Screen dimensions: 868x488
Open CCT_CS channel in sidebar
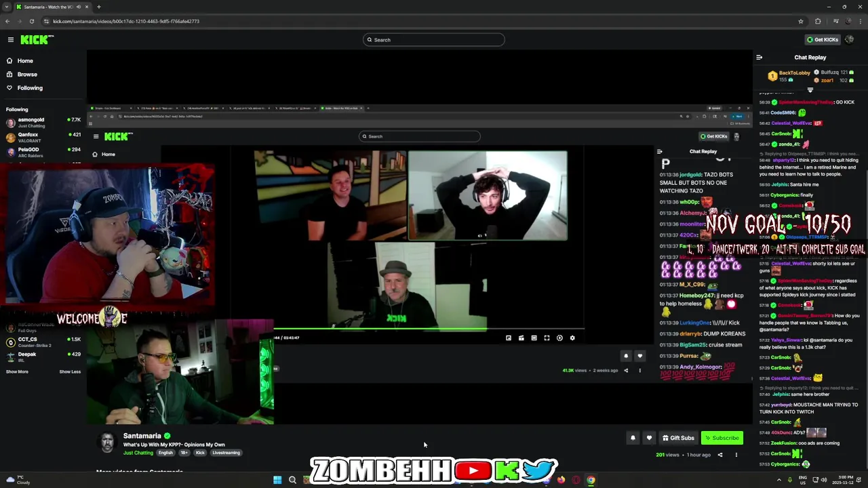(x=42, y=342)
